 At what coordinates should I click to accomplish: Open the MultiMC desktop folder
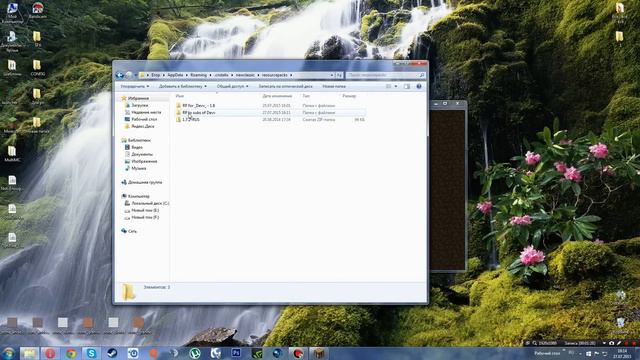click(x=12, y=154)
